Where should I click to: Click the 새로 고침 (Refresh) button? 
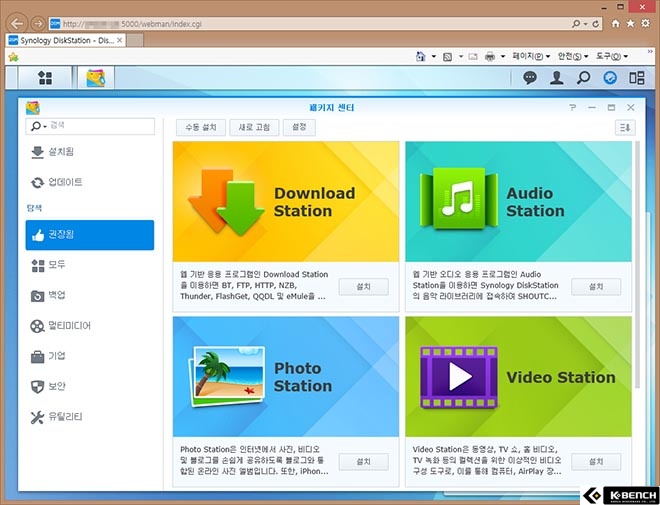254,128
